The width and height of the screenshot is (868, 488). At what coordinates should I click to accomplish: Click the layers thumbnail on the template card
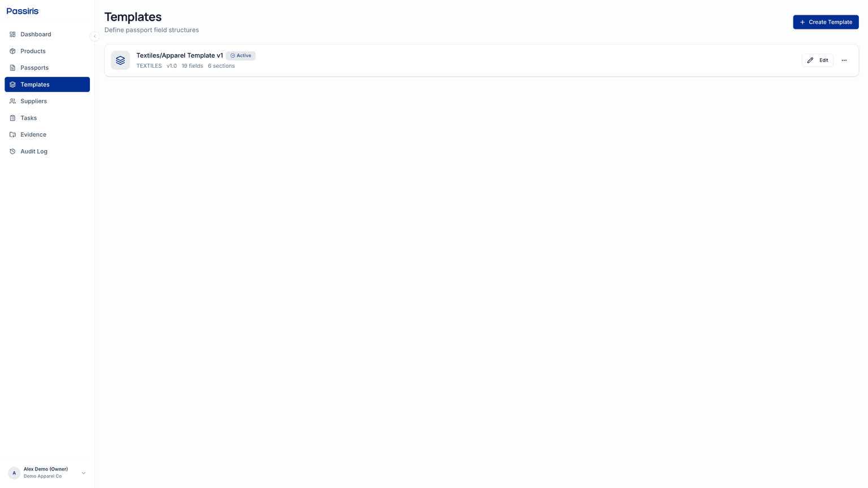pos(120,60)
